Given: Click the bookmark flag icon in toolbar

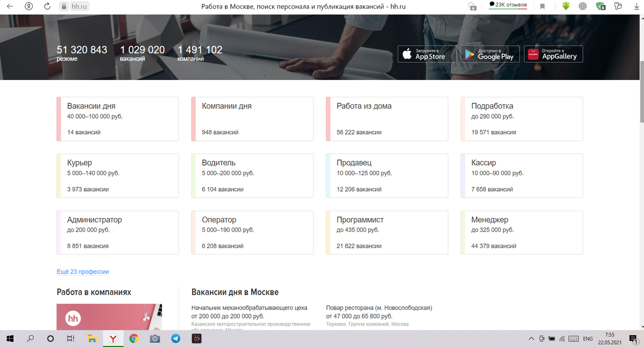Looking at the screenshot, I should click(x=543, y=6).
